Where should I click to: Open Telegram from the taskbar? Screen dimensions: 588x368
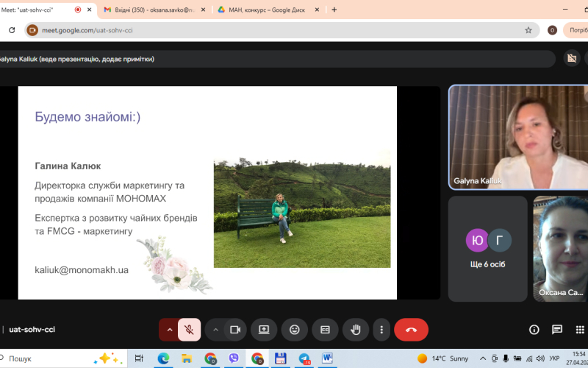tap(304, 358)
